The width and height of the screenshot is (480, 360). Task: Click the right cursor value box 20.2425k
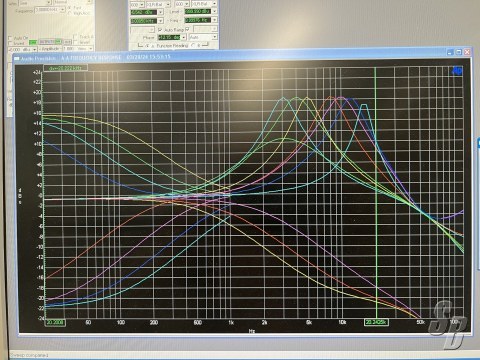(376, 322)
